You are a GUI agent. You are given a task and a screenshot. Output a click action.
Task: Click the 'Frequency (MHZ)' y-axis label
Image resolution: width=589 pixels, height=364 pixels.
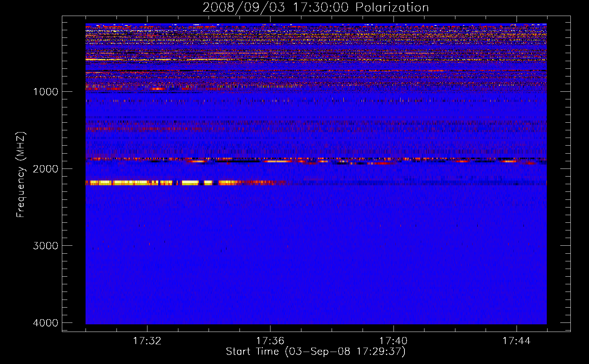point(21,175)
